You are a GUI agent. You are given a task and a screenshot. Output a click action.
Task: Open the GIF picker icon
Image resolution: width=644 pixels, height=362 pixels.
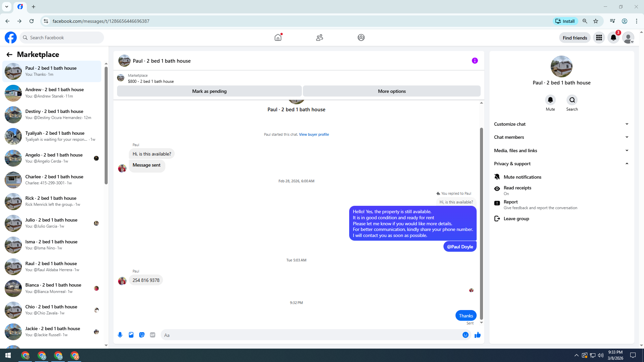[153, 335]
